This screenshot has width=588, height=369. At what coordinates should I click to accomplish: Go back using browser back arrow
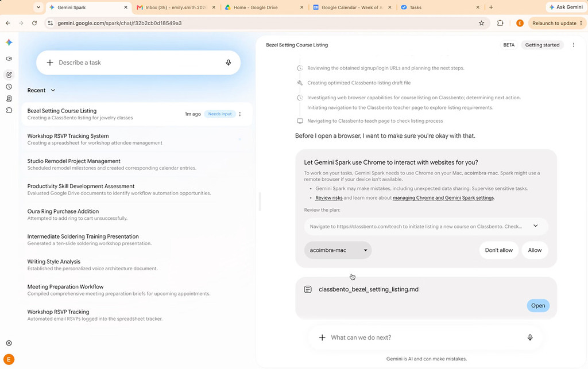(8, 23)
